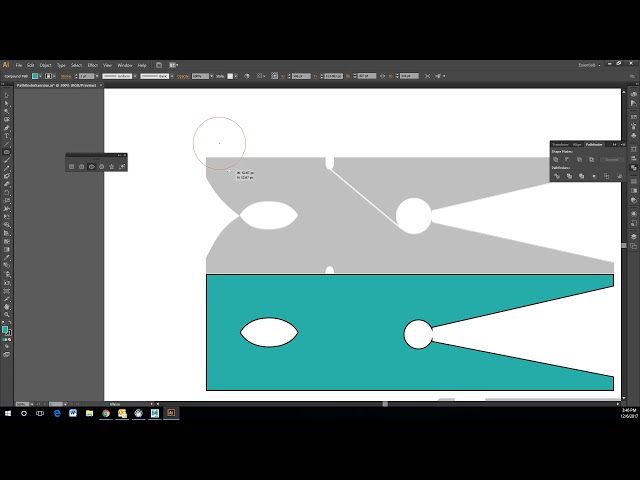Open the arrange documents dropdown

(x=173, y=65)
